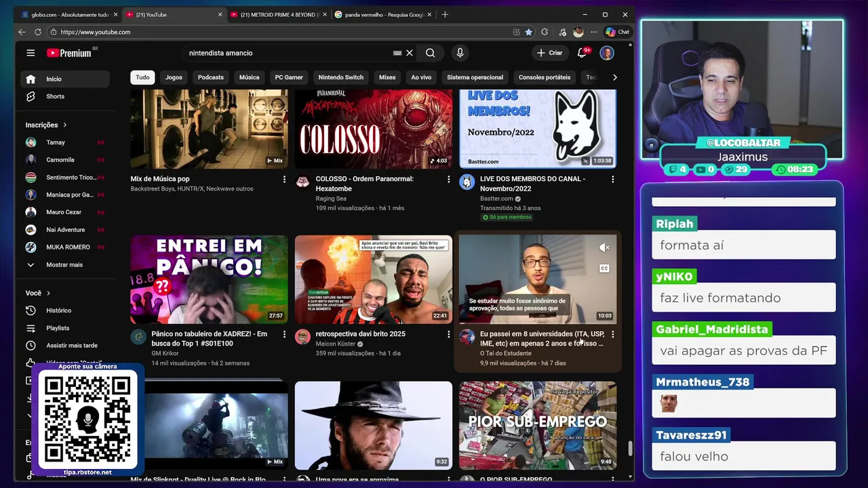Click the bookmark star in the address bar
Viewport: 868px width, 488px height.
528,32
